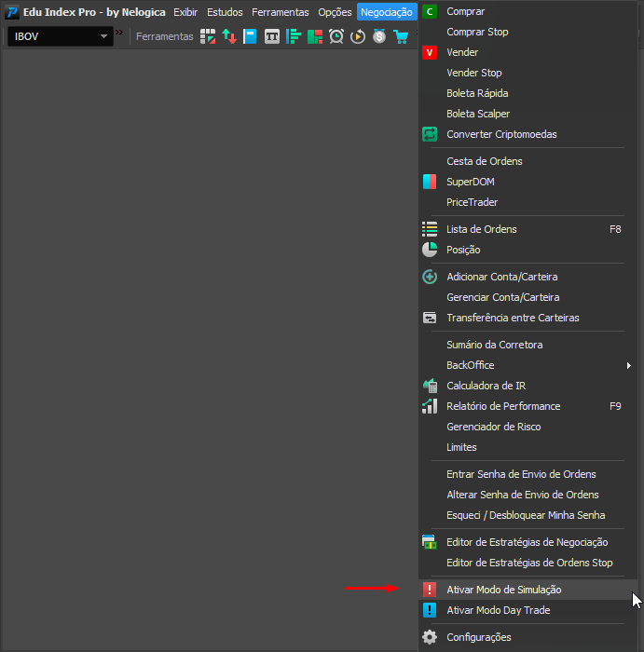This screenshot has height=652, width=644.
Task: Click the Transferência entre Carteiras icon
Action: (430, 318)
